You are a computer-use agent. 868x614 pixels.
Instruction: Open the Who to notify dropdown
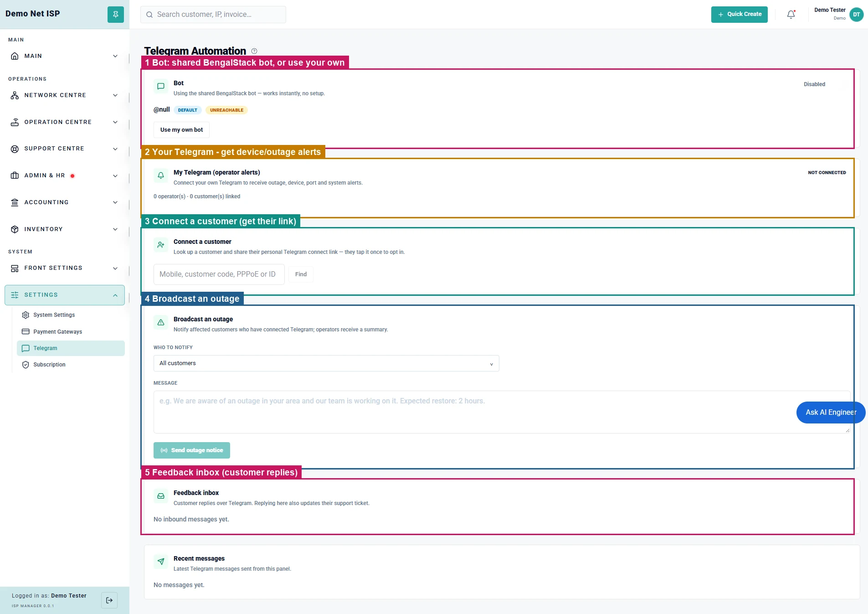click(326, 363)
